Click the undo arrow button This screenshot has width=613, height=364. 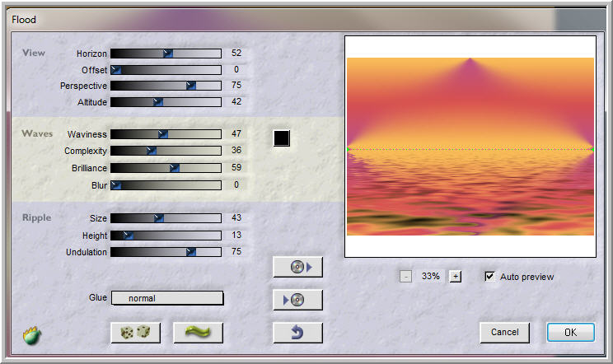click(x=298, y=333)
